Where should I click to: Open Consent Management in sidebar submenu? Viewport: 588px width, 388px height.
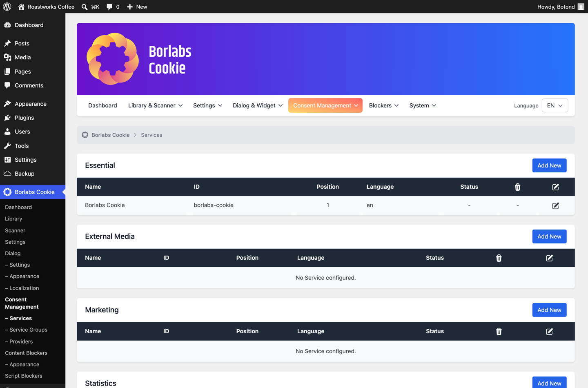click(x=22, y=303)
